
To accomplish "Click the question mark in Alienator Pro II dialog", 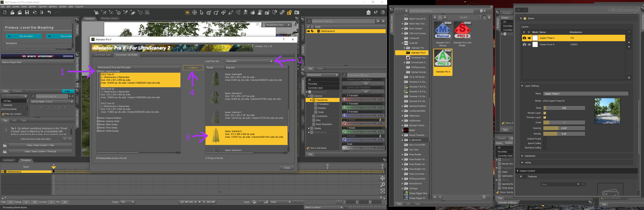I will tap(283, 39).
